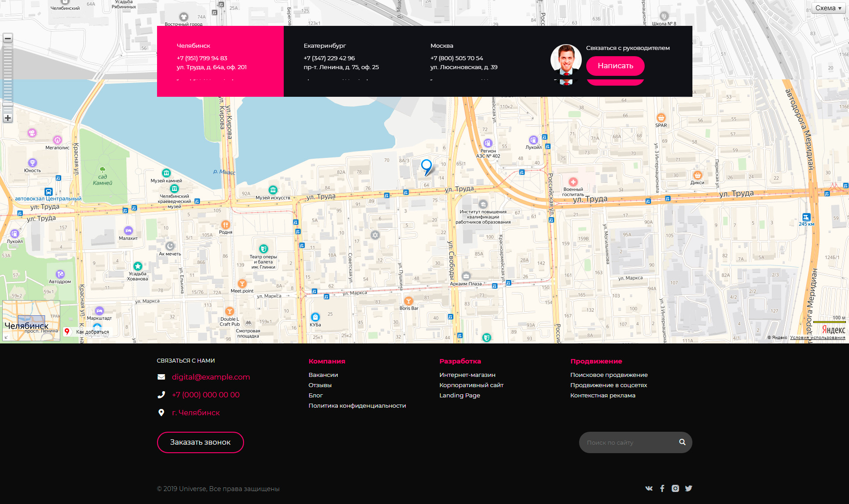The width and height of the screenshot is (849, 504).
Task: Click the Музей камней marker icon
Action: [x=166, y=173]
